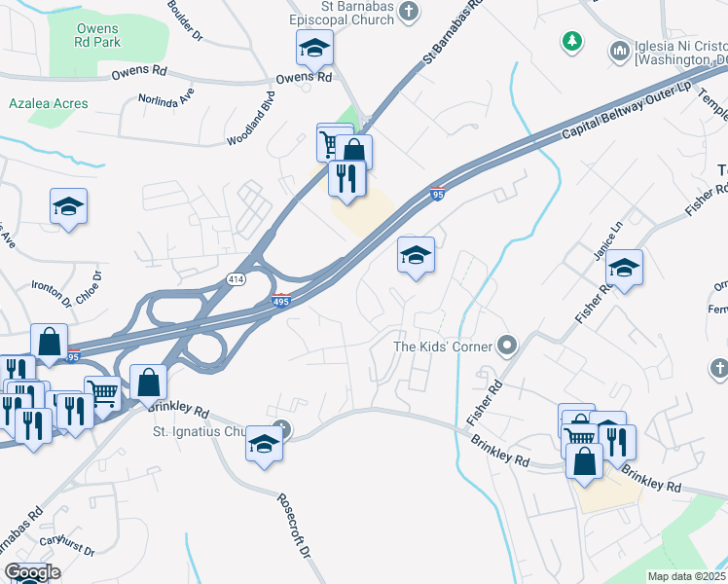Select the shopping bag marker above Brinkley Rd east
The width and height of the screenshot is (728, 584).
585,461
